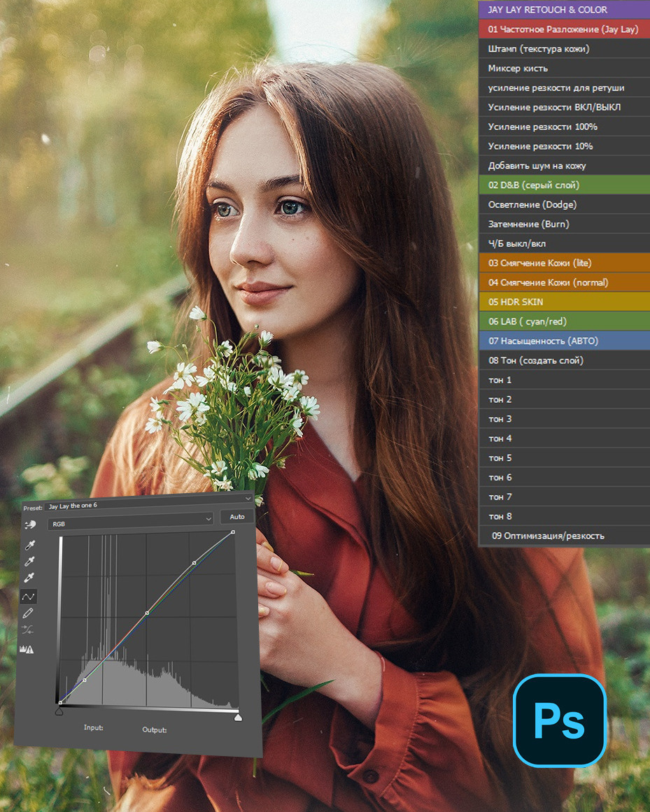This screenshot has height=812, width=650.
Task: Select the white point eyedropper tool
Action: click(x=30, y=578)
